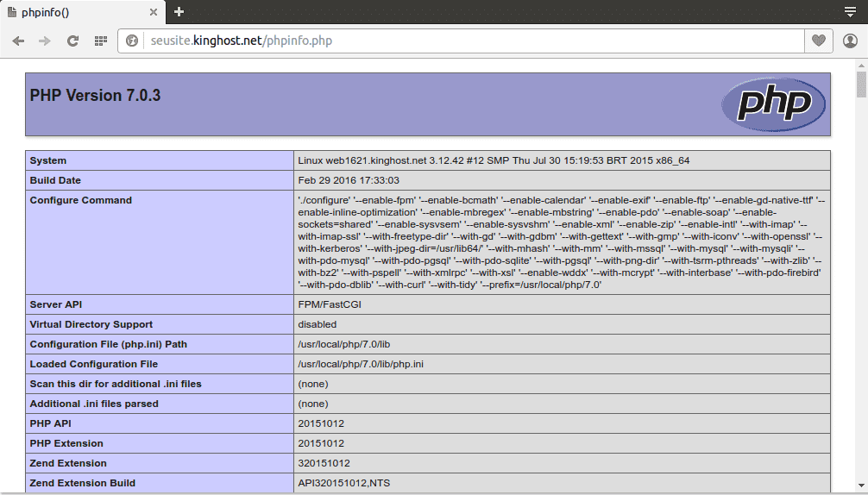
Task: Click the Feb 29 2016 17:33:03 value
Action: pyautogui.click(x=349, y=180)
